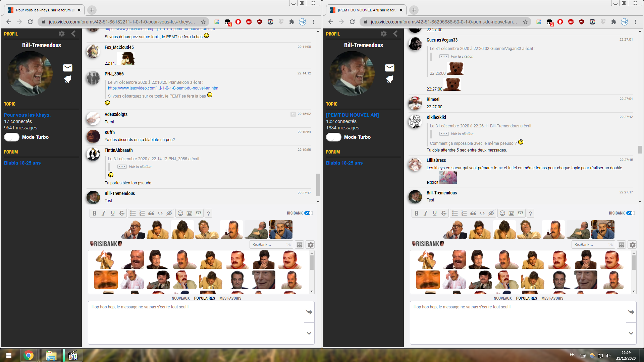Open '[PEMT DU NOUVEL AN]' topic link
Image resolution: width=644 pixels, height=362 pixels.
[x=352, y=115]
